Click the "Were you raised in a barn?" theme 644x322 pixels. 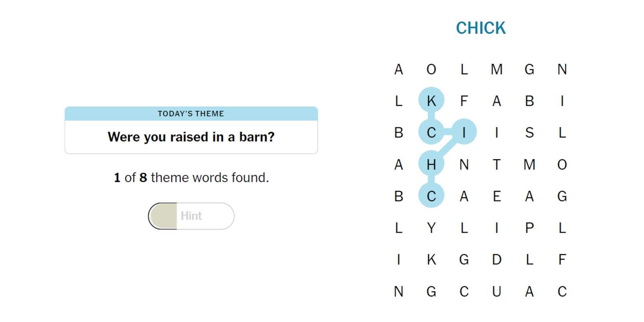click(191, 137)
